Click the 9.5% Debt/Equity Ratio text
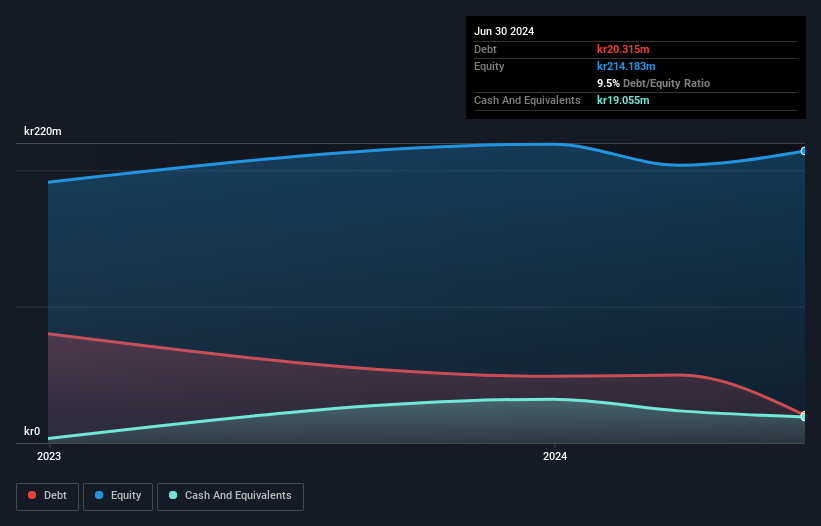Screen dimensions: 821x526 click(x=653, y=83)
